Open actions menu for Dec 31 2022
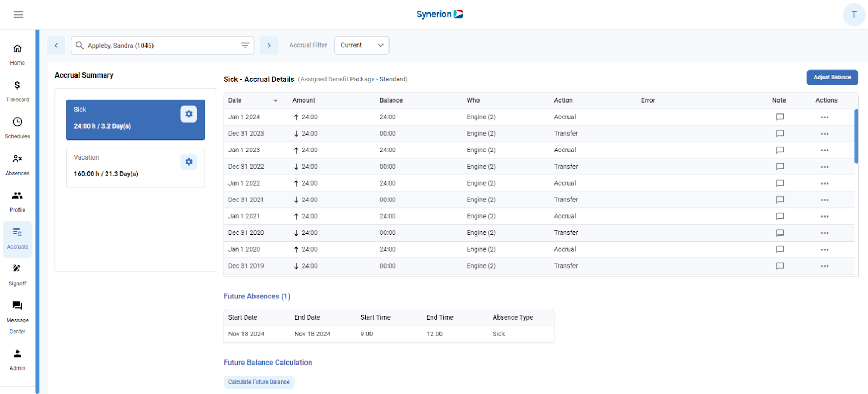The width and height of the screenshot is (868, 394). point(825,167)
